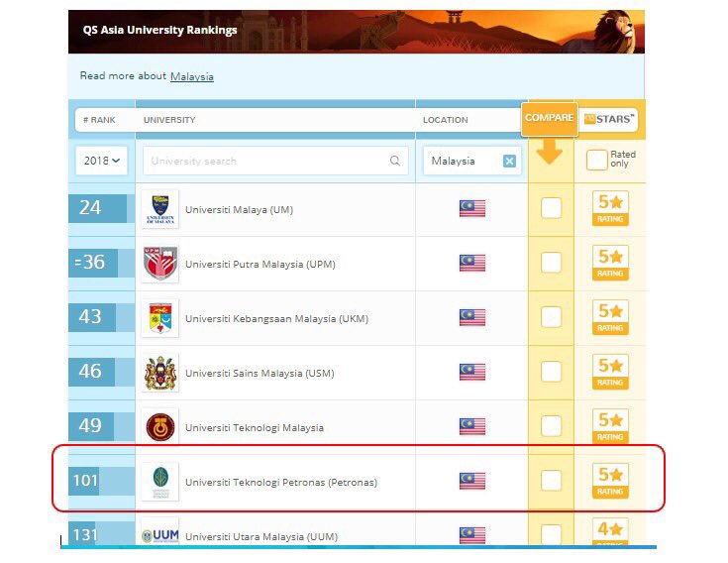Click the QS Asia University Rankings banner title
728x563 pixels.
[159, 30]
